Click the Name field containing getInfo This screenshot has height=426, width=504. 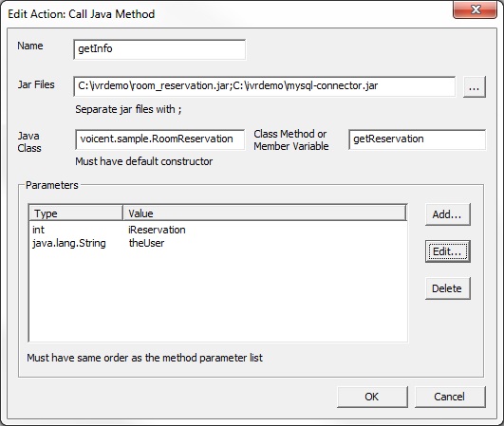click(159, 49)
